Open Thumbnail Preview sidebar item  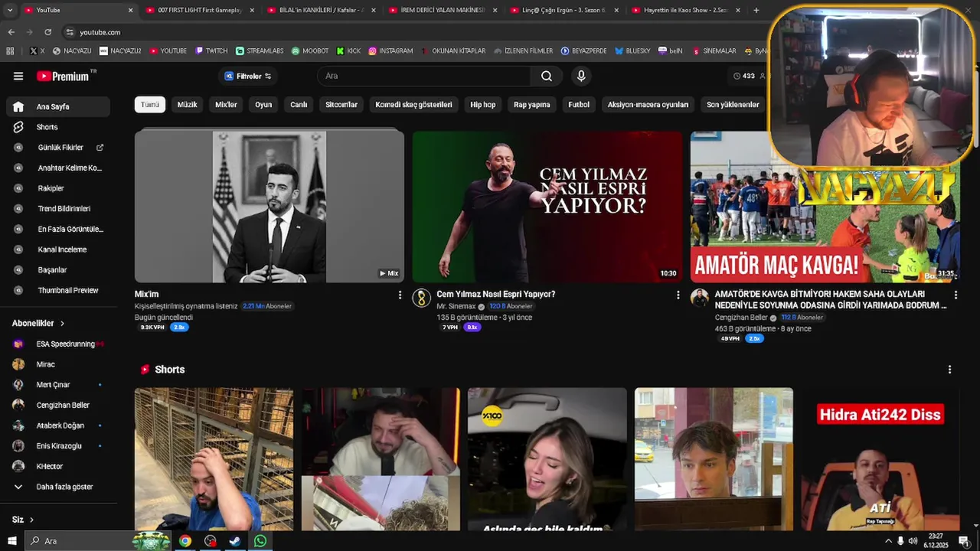(x=58, y=290)
